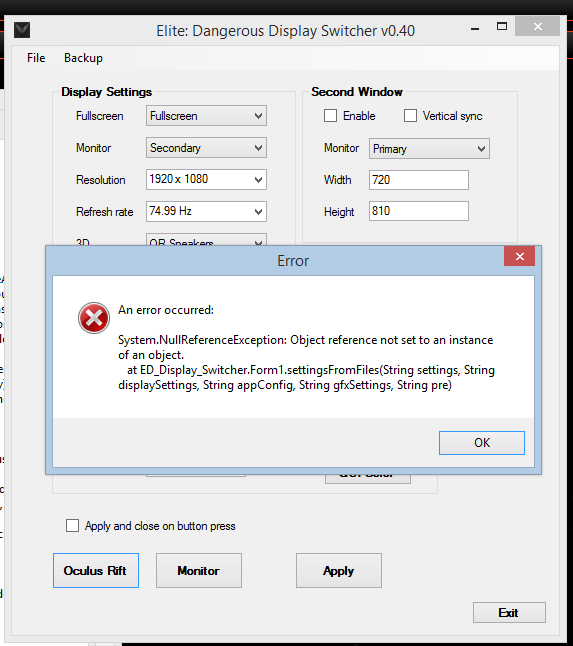The height and width of the screenshot is (646, 573).
Task: Click OK in the Error dialog
Action: tap(482, 443)
